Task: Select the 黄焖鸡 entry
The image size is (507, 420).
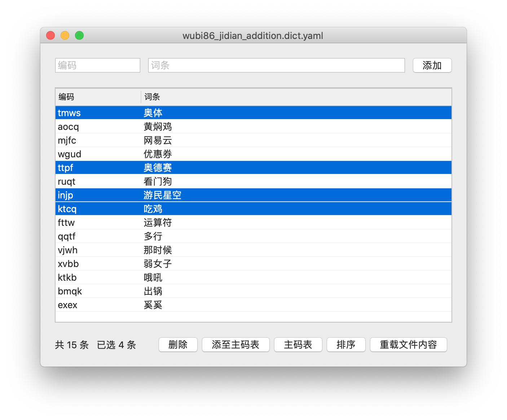Action: coord(253,127)
